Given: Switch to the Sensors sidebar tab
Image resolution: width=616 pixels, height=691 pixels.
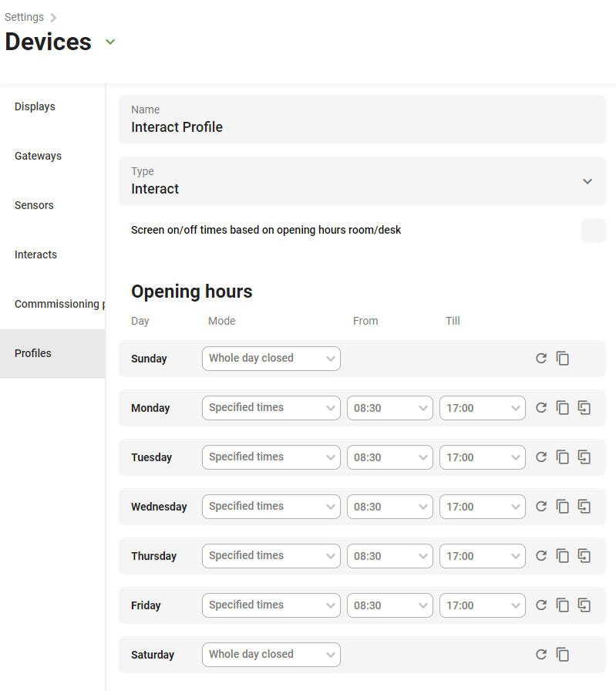Looking at the screenshot, I should (35, 206).
